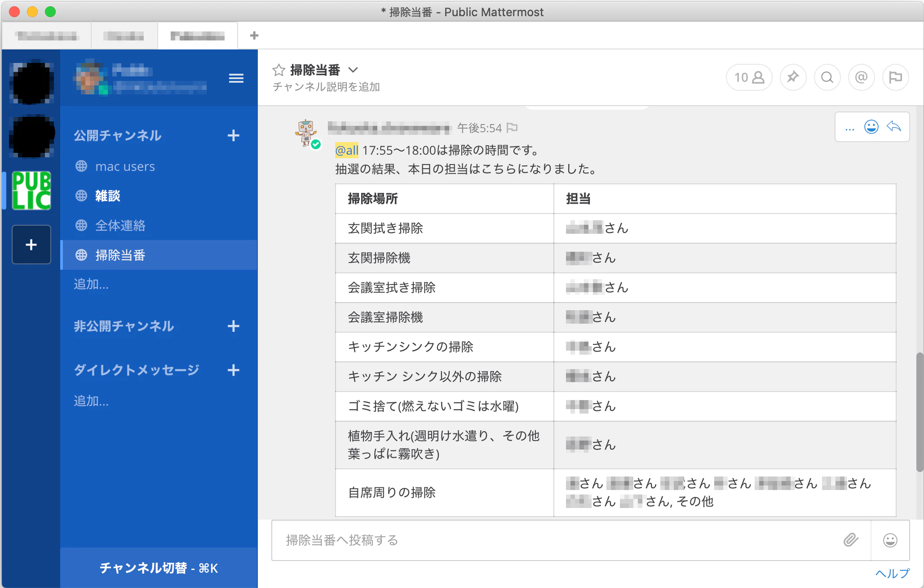Switch to the 雑談 channel
Image resolution: width=924 pixels, height=588 pixels.
tap(106, 196)
